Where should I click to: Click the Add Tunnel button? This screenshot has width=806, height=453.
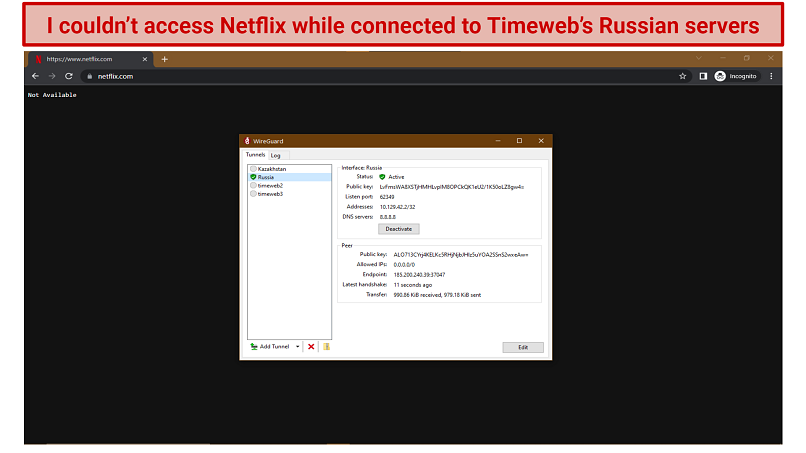point(270,347)
